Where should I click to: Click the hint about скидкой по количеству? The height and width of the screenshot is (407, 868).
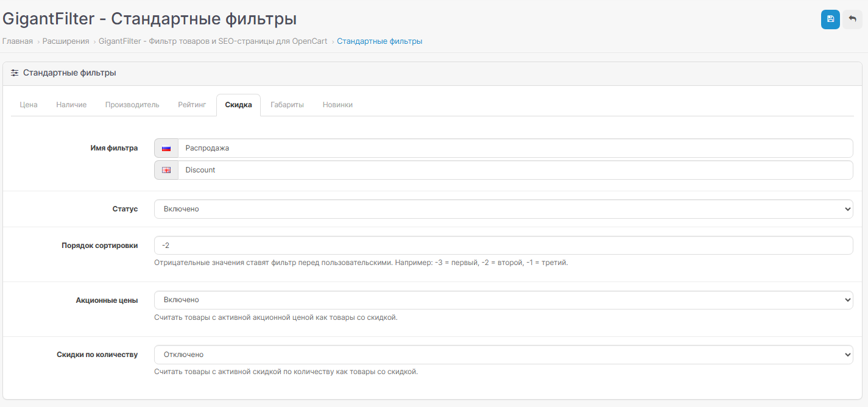286,372
